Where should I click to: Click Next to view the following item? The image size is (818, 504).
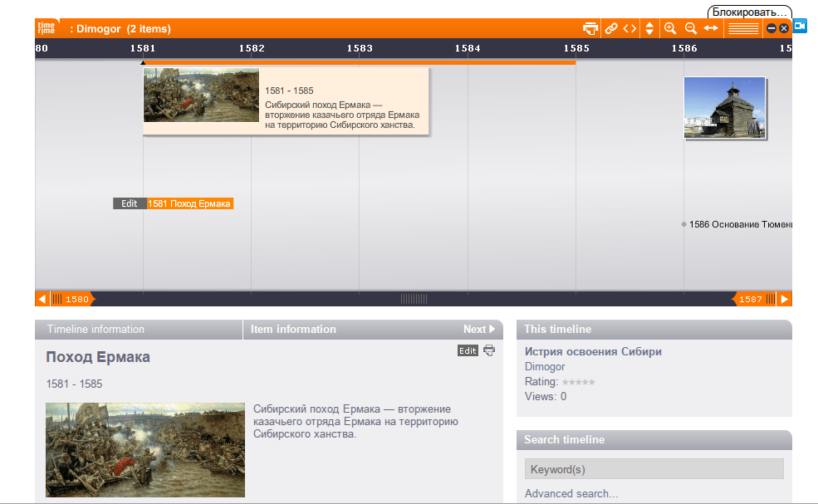pyautogui.click(x=478, y=330)
